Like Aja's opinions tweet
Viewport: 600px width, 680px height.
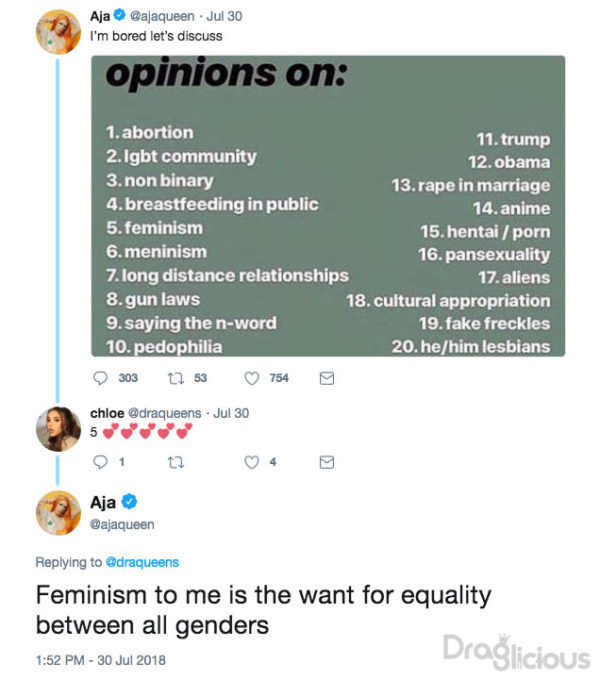coord(252,378)
